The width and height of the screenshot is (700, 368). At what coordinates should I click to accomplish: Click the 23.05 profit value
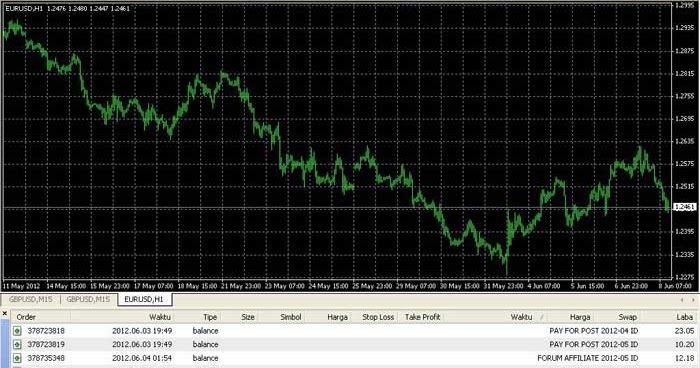684,331
